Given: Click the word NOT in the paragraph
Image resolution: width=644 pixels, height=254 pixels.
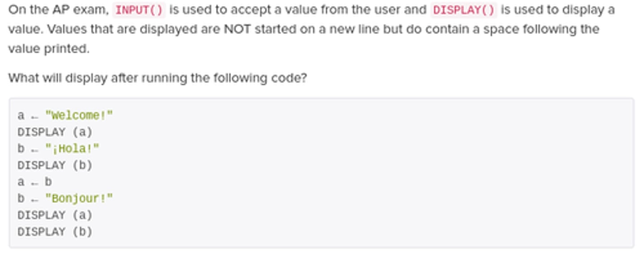Looking at the screenshot, I should pyautogui.click(x=237, y=29).
